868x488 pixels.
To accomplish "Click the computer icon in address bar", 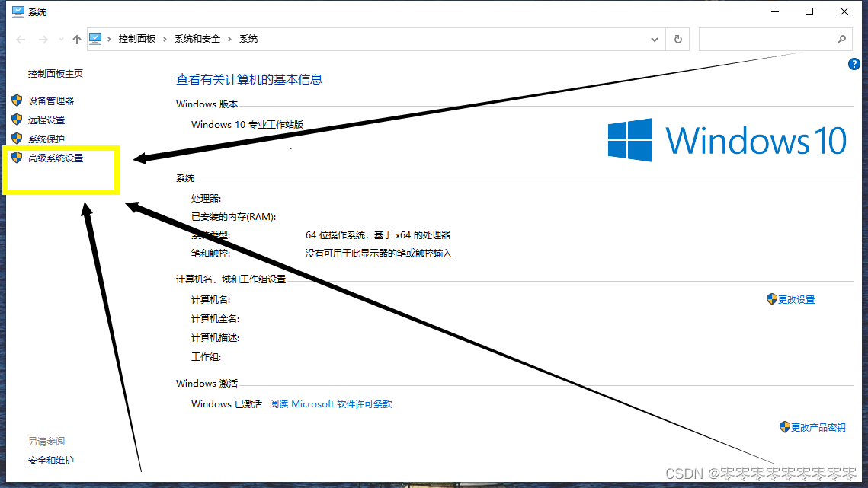I will [95, 39].
